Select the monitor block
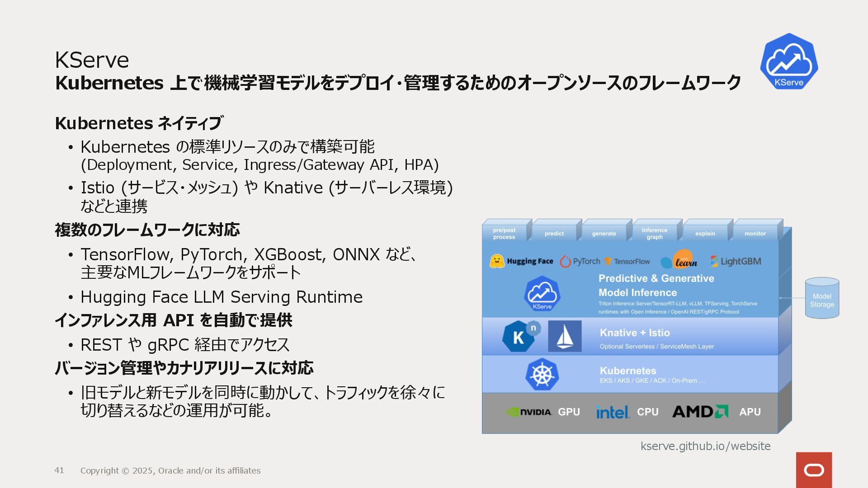Screen dimensions: 868x488 pyautogui.click(x=755, y=233)
